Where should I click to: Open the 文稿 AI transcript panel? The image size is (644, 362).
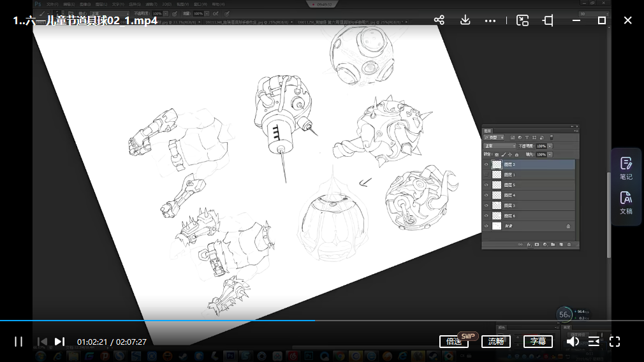point(626,203)
